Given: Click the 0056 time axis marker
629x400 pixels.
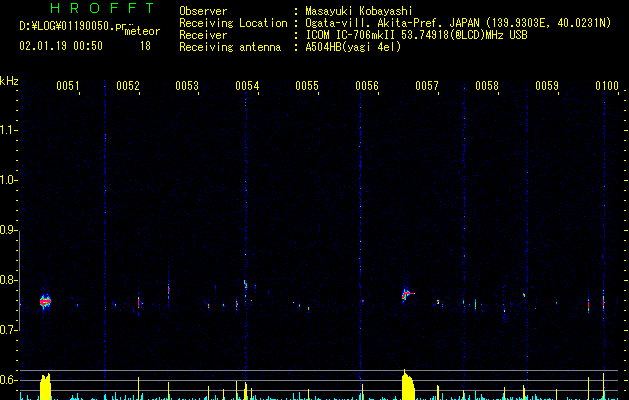Looking at the screenshot, I should tap(367, 86).
